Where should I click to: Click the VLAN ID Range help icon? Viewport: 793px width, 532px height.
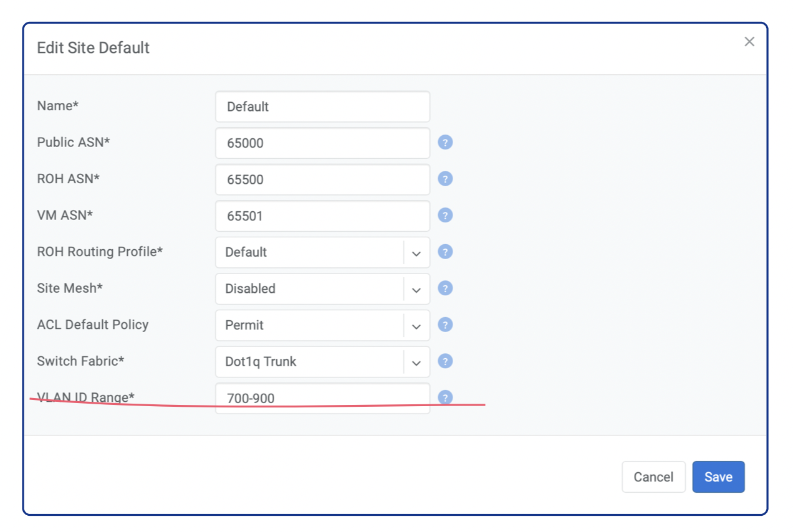click(x=445, y=397)
